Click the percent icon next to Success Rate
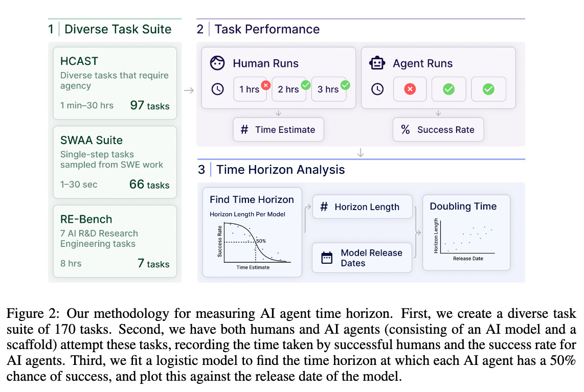This screenshot has height=392, width=584. (405, 129)
